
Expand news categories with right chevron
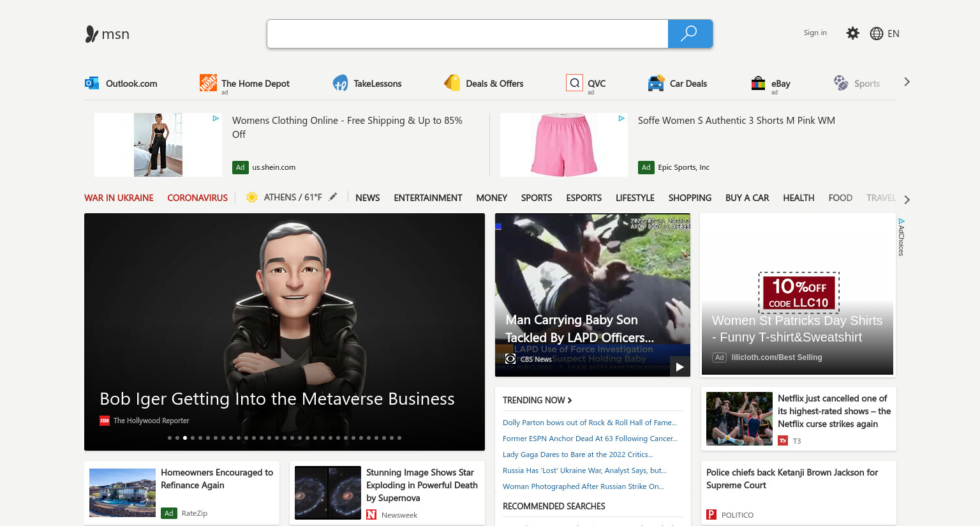(907, 200)
